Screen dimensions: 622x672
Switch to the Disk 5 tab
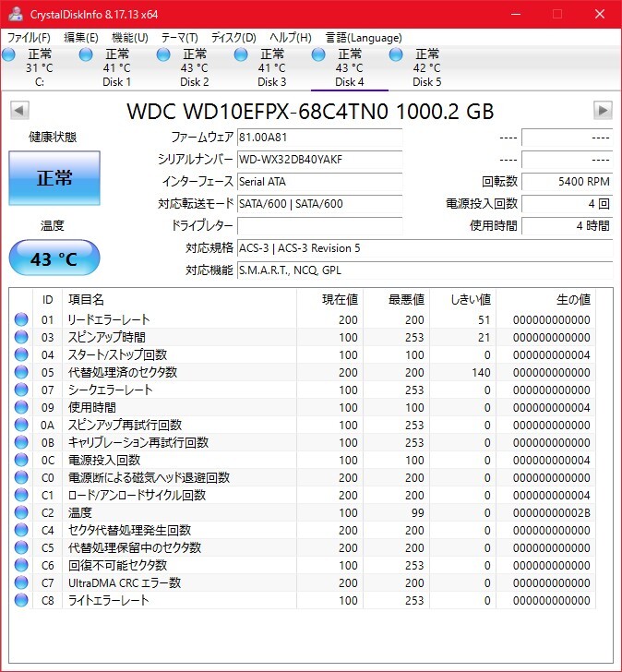coord(427,67)
